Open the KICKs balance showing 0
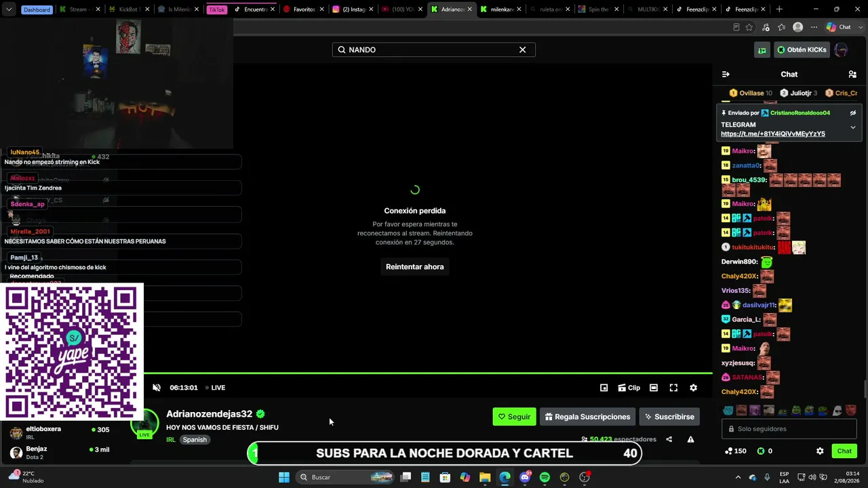The image size is (868, 488). coord(765,451)
